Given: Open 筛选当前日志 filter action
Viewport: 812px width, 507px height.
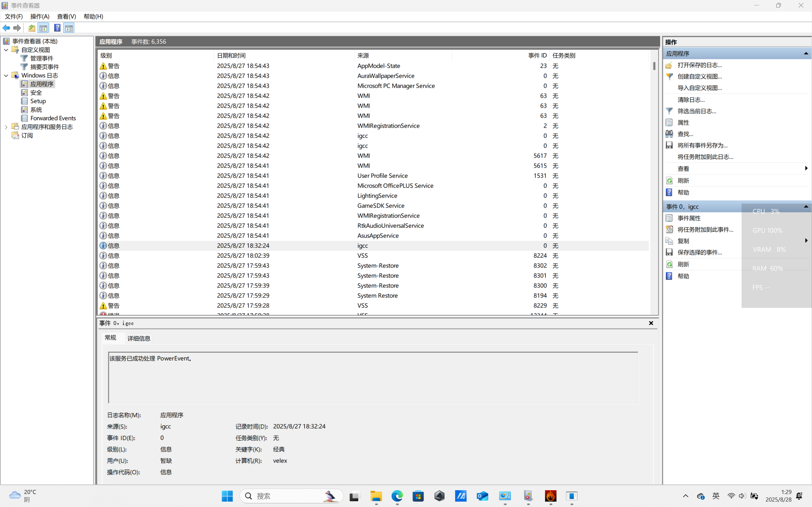Looking at the screenshot, I should [x=696, y=111].
